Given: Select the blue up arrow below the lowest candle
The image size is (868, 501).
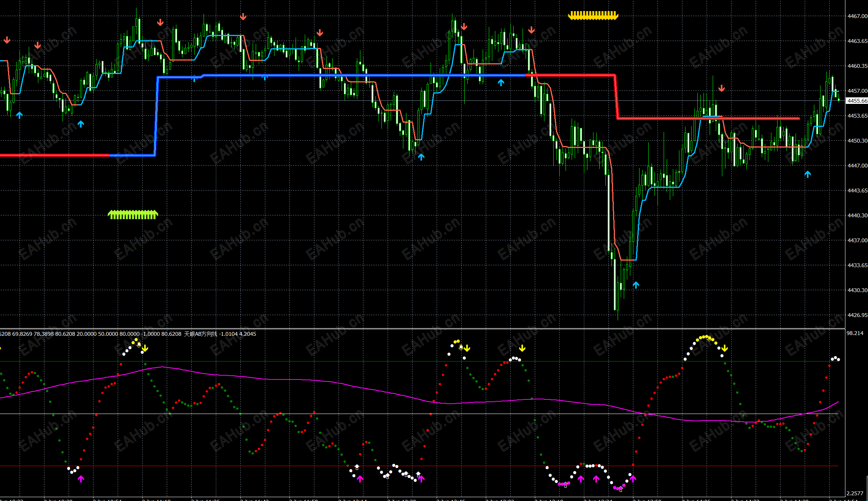Looking at the screenshot, I should 636,285.
